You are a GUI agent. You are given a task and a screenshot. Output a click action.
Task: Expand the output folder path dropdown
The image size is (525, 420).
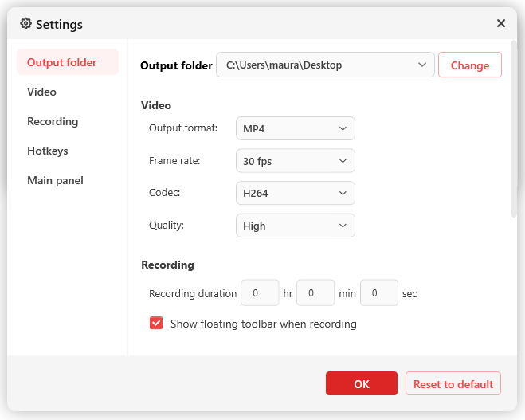point(325,65)
